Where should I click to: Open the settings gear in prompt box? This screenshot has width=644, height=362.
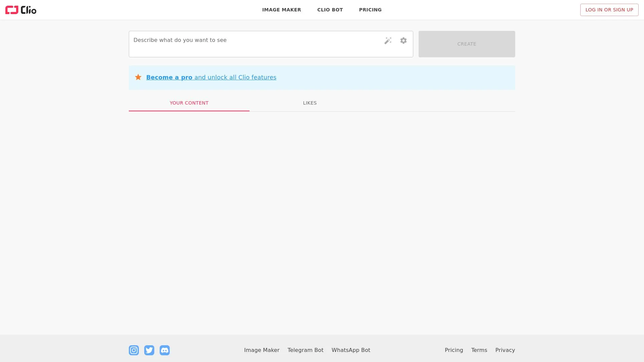[x=404, y=41]
